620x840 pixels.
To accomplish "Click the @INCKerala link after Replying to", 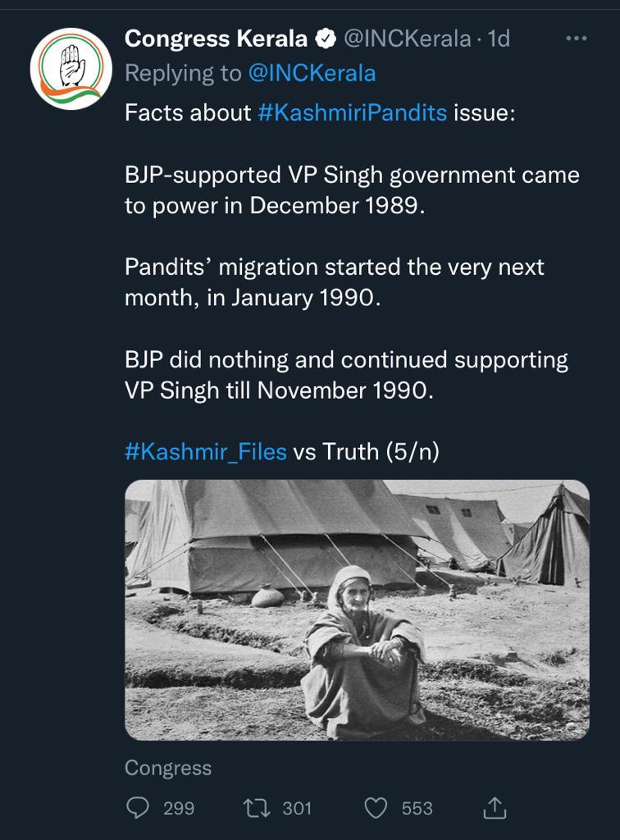I will point(312,74).
